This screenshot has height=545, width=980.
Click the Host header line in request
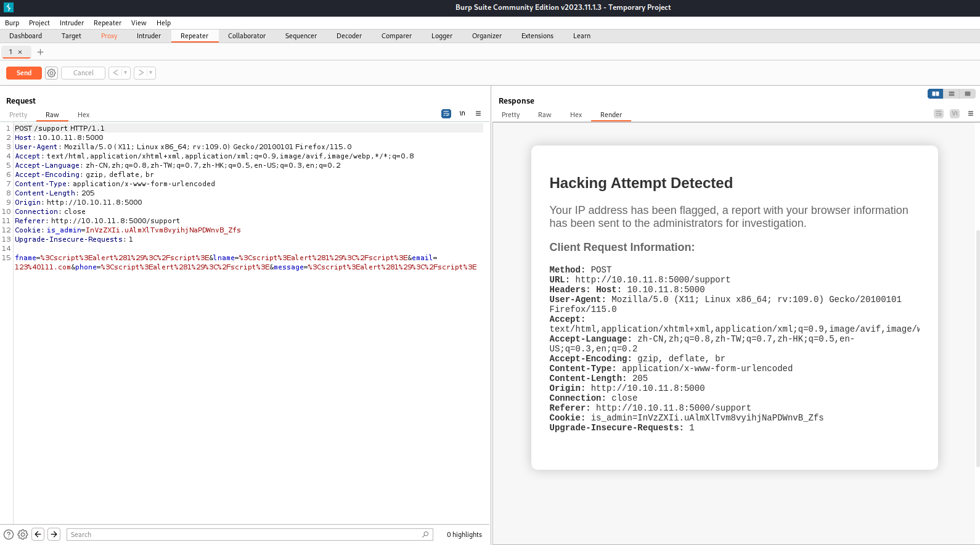59,137
